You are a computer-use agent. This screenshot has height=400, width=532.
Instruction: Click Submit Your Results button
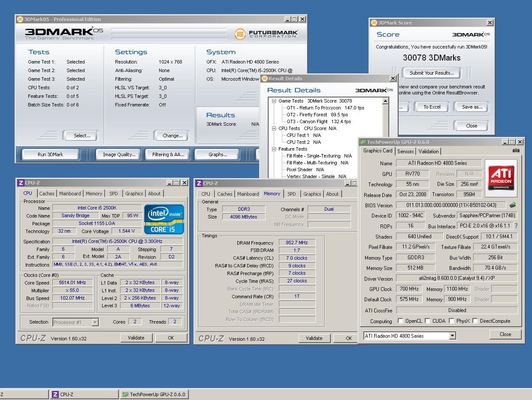click(432, 73)
